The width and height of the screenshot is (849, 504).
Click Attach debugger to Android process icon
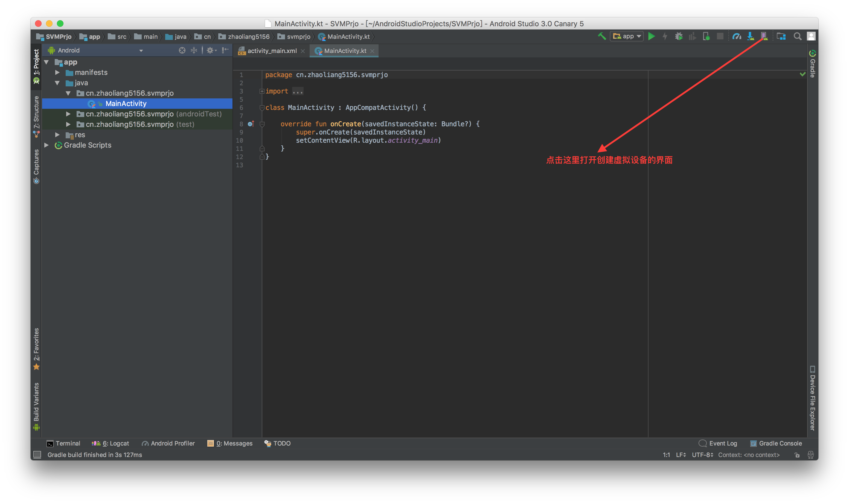[706, 36]
